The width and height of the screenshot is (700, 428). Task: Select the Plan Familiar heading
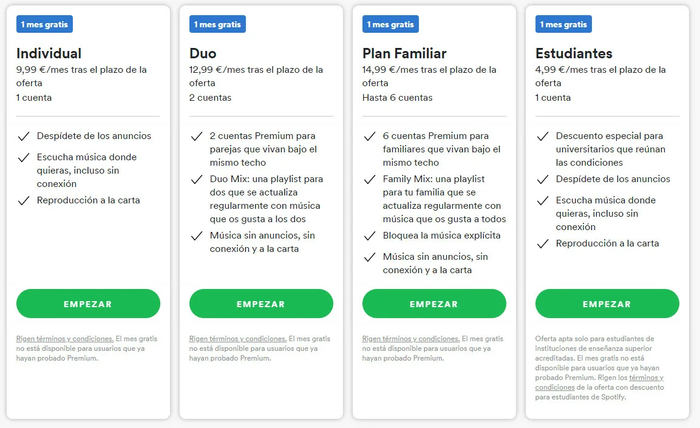point(405,53)
